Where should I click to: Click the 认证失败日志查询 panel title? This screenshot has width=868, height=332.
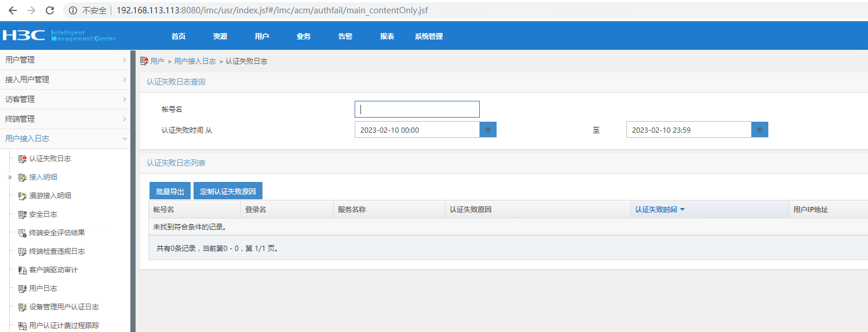[x=176, y=82]
